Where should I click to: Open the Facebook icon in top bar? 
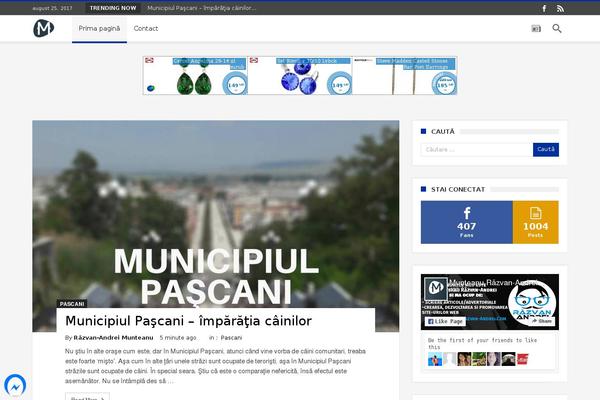pos(544,8)
